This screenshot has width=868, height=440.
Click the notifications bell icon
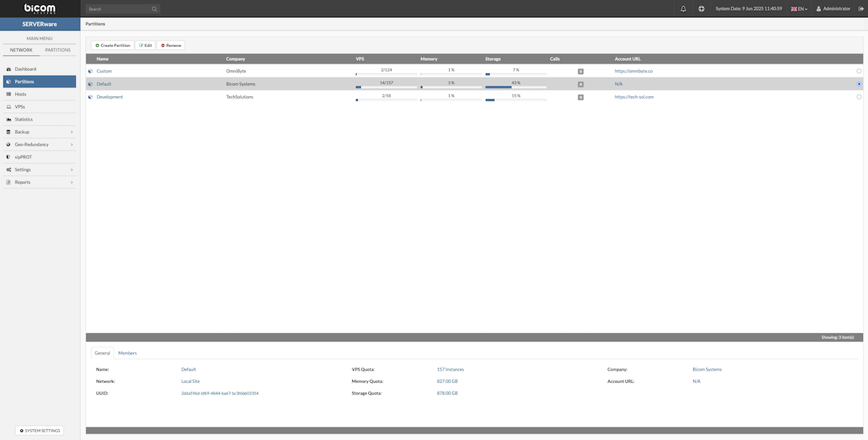point(683,9)
